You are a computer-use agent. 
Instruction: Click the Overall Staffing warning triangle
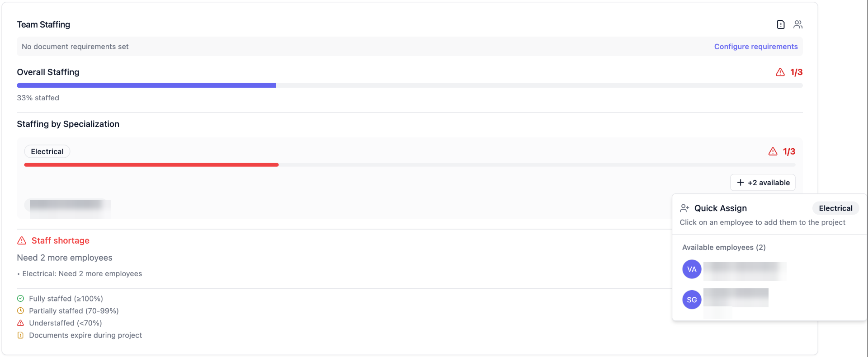tap(780, 72)
